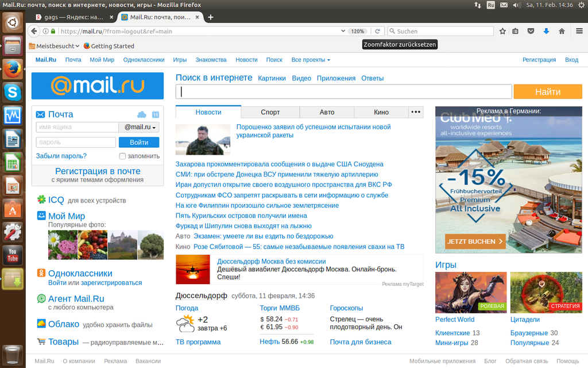Launch YouTube icon in launcher
588x368 pixels.
pos(13,255)
